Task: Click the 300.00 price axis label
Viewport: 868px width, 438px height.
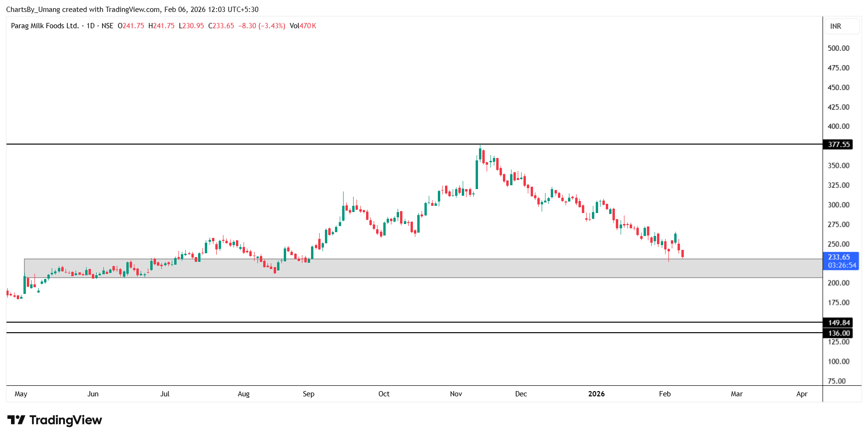Action: point(838,205)
